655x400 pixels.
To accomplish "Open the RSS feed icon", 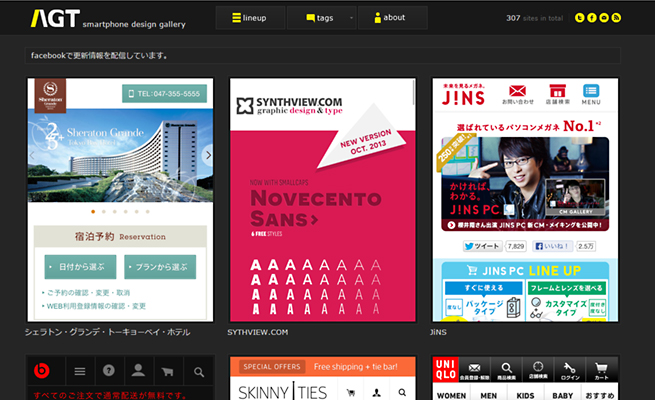I will point(616,18).
